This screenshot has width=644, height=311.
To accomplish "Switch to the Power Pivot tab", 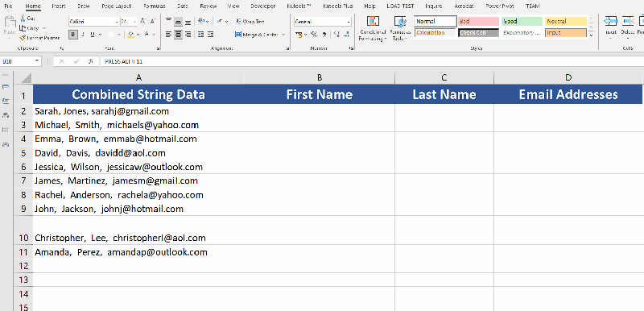I will (499, 6).
